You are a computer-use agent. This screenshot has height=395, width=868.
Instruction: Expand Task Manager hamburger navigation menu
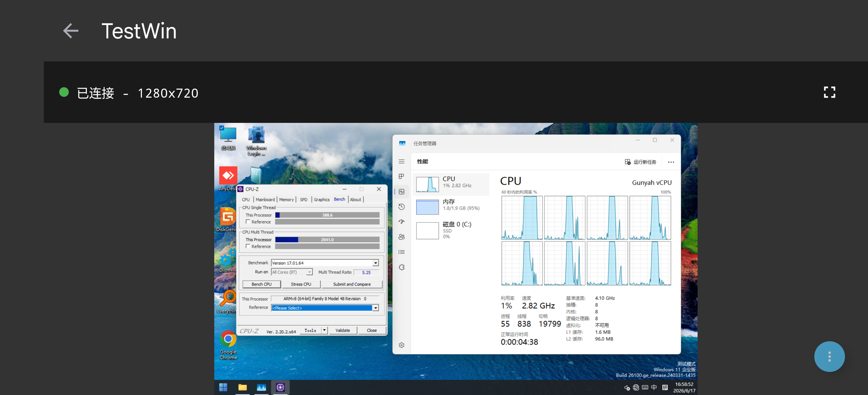[x=401, y=162]
